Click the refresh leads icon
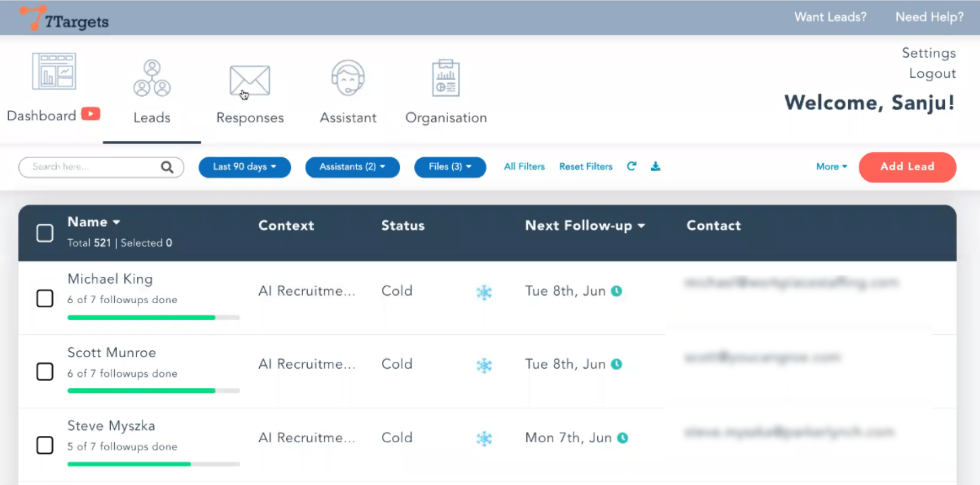Screen dimensions: 980x485 (x=631, y=166)
